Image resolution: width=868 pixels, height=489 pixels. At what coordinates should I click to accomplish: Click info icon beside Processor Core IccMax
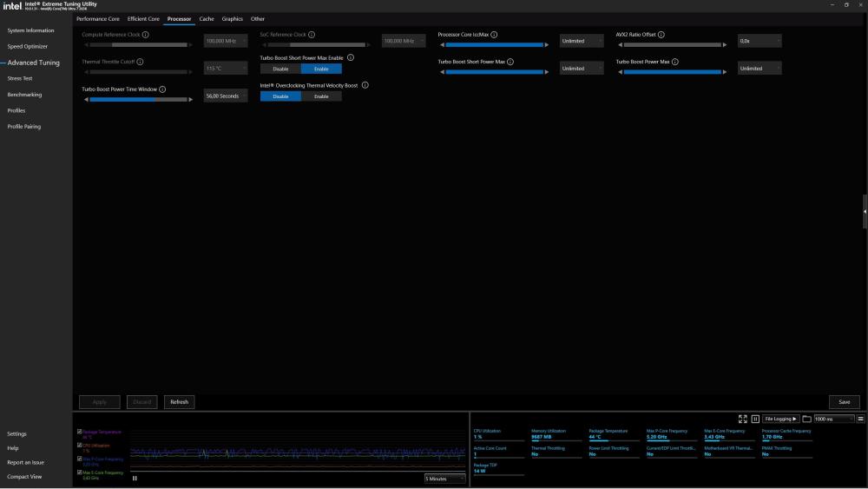coord(495,35)
